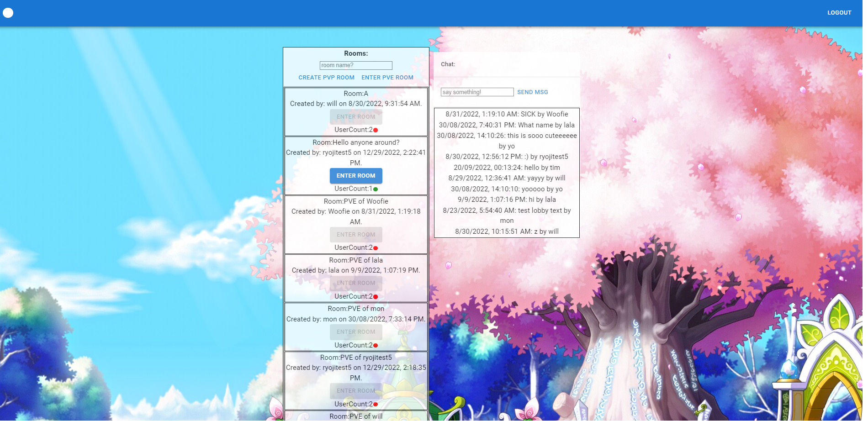Focus the room name input field
Viewport: 868px width, 421px height.
356,65
